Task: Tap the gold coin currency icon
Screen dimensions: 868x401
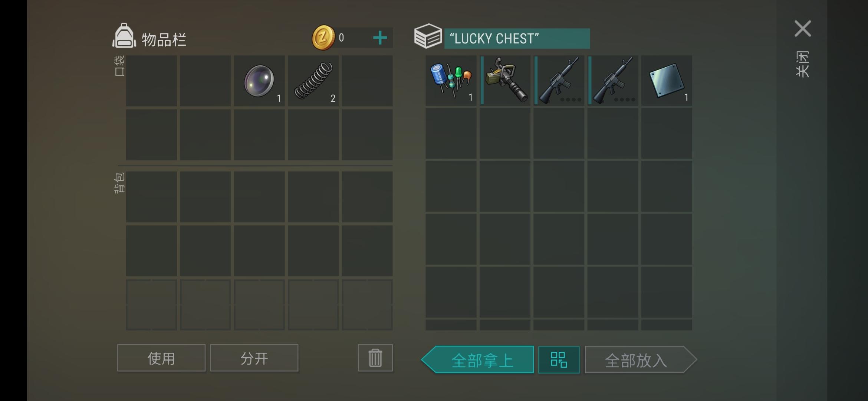Action: [x=323, y=38]
